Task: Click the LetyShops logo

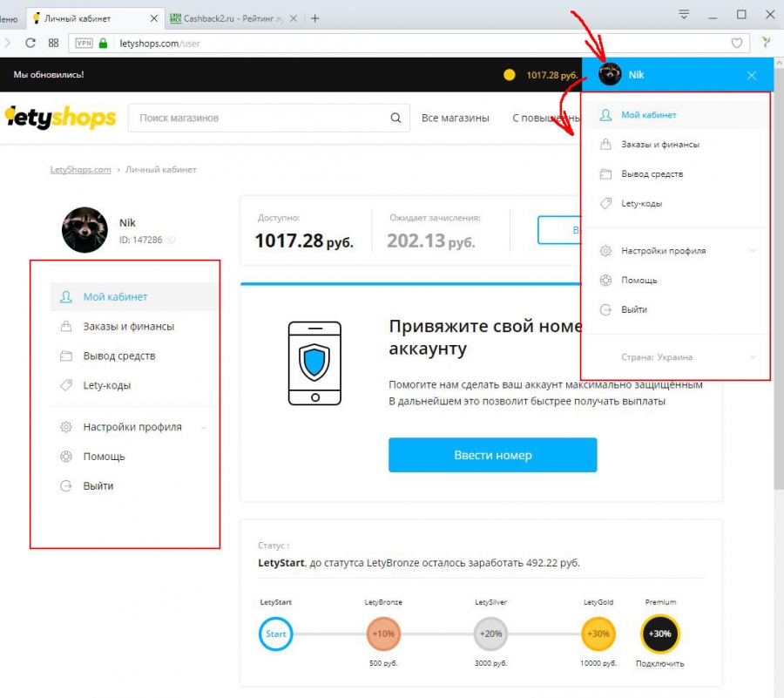Action: point(60,118)
